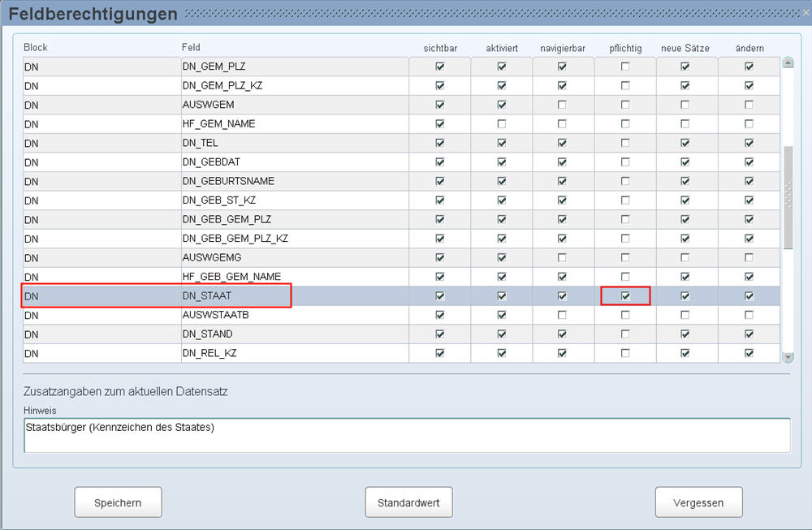Click the Speichern button
The height and width of the screenshot is (530, 812).
(118, 502)
